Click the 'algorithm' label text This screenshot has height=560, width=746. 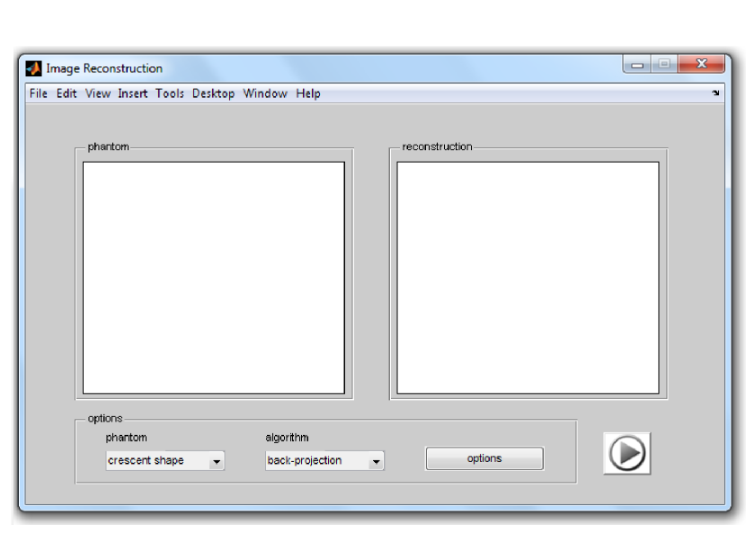point(287,437)
